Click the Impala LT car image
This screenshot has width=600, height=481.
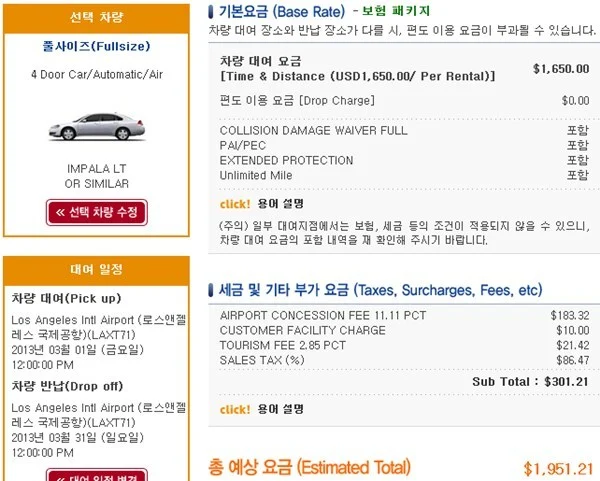click(97, 126)
